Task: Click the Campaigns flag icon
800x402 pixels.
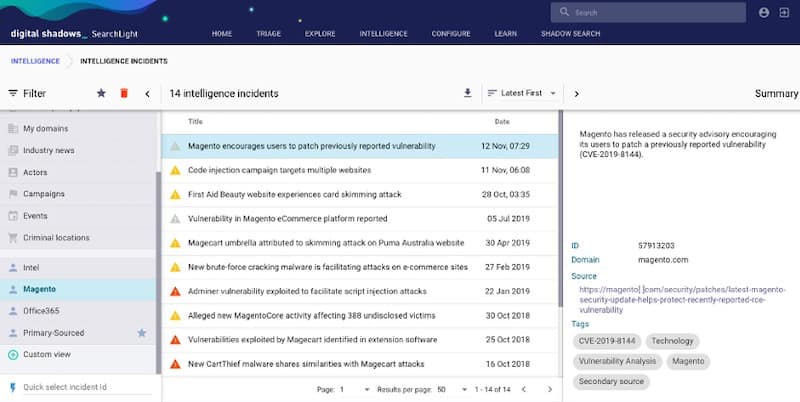Action: [x=13, y=194]
